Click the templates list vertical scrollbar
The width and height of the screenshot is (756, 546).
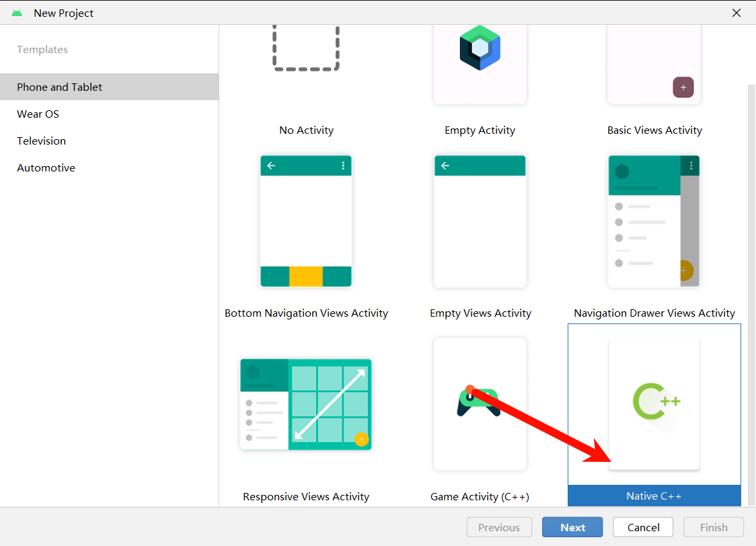tap(752, 295)
